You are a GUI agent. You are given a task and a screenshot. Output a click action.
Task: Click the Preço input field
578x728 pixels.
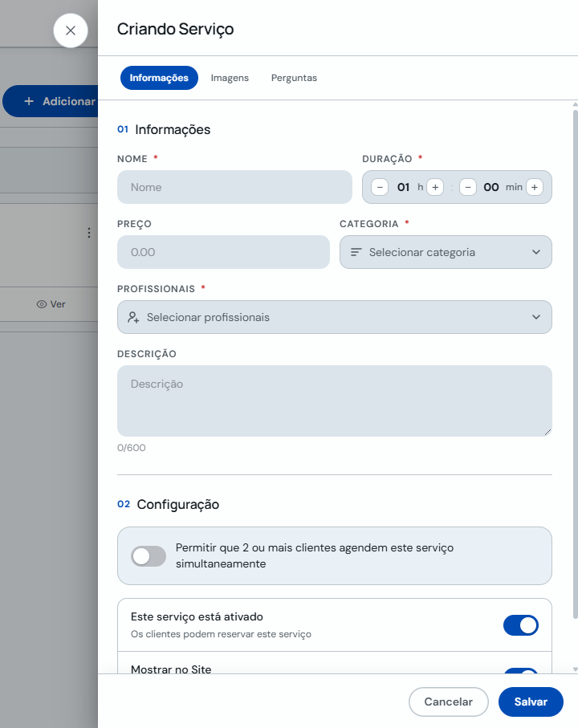click(x=223, y=252)
